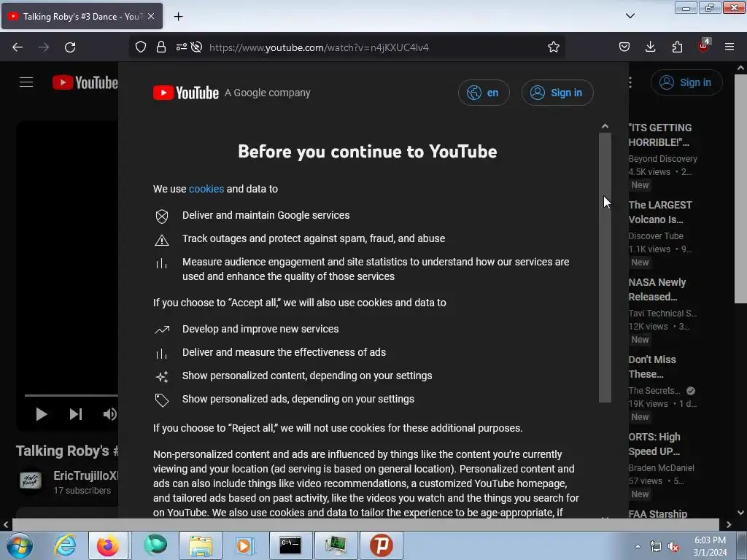Click the page scrollbar down arrow
Image resolution: width=747 pixels, height=560 pixels.
tap(741, 513)
